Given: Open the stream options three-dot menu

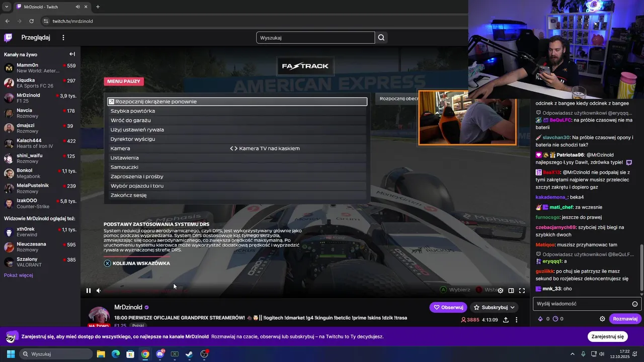Looking at the screenshot, I should click(x=516, y=320).
